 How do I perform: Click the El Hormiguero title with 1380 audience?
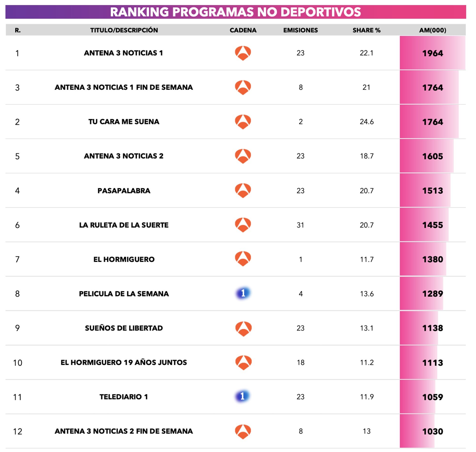(x=124, y=259)
